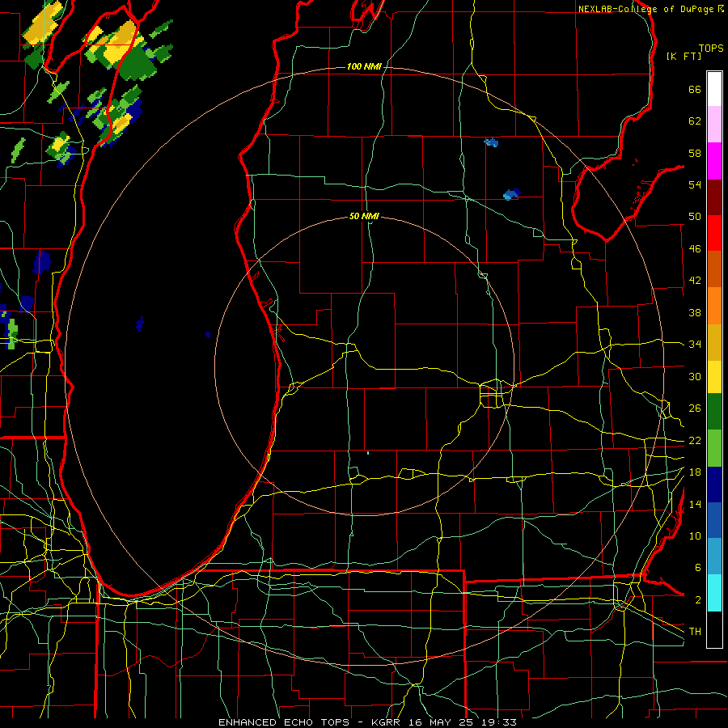Click the '34' legend value label
The image size is (728, 728).
pyautogui.click(x=695, y=345)
